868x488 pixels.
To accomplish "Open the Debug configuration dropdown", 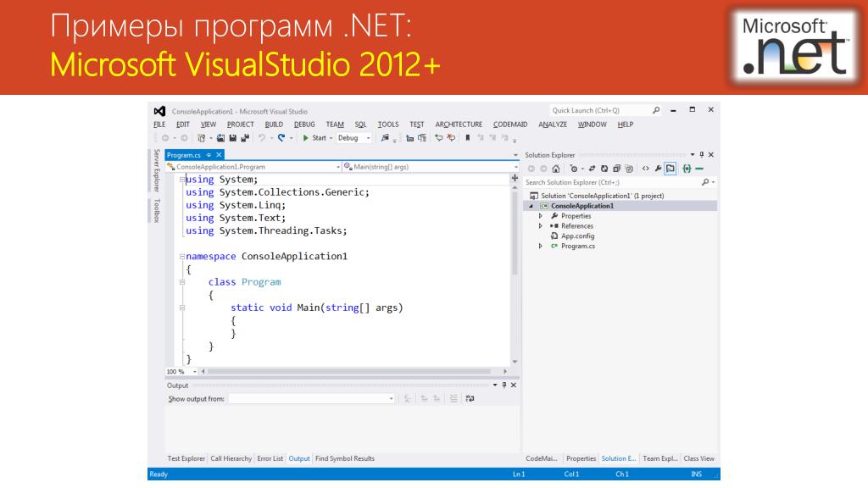I will pyautogui.click(x=353, y=138).
